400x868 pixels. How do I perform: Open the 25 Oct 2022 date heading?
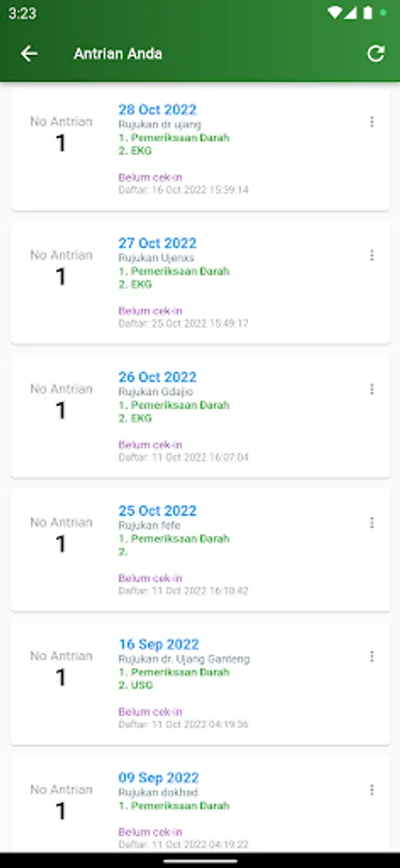pyautogui.click(x=157, y=510)
